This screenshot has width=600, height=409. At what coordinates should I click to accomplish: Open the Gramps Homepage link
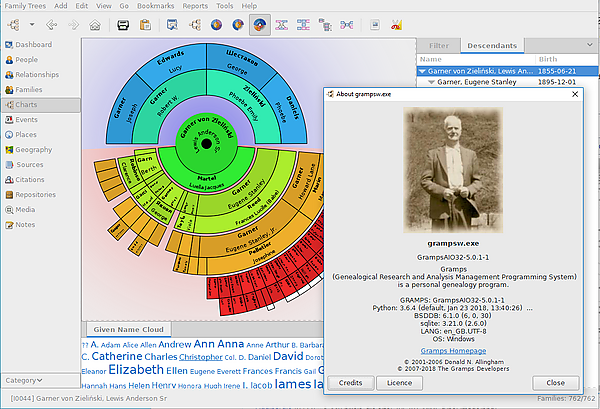tap(453, 350)
